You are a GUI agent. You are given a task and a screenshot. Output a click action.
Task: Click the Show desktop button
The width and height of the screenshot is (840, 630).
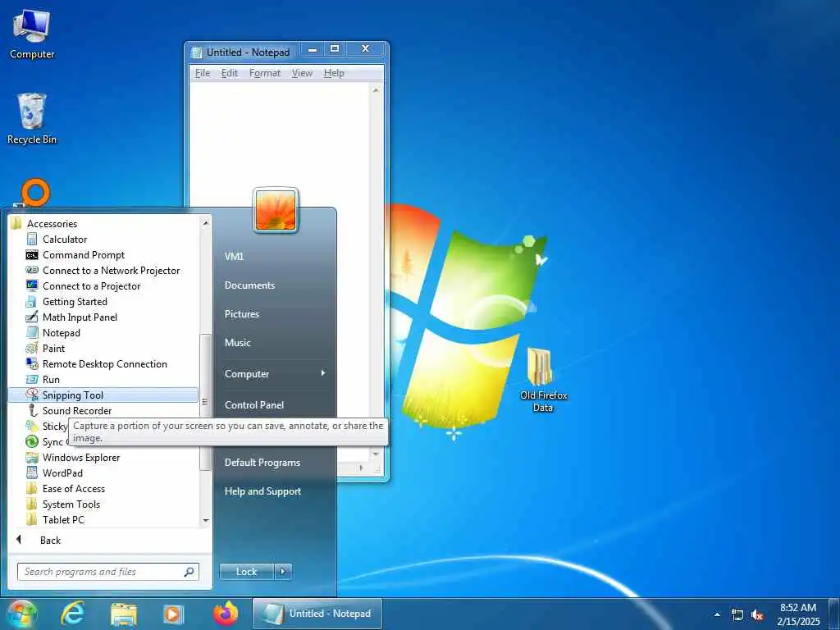click(834, 614)
